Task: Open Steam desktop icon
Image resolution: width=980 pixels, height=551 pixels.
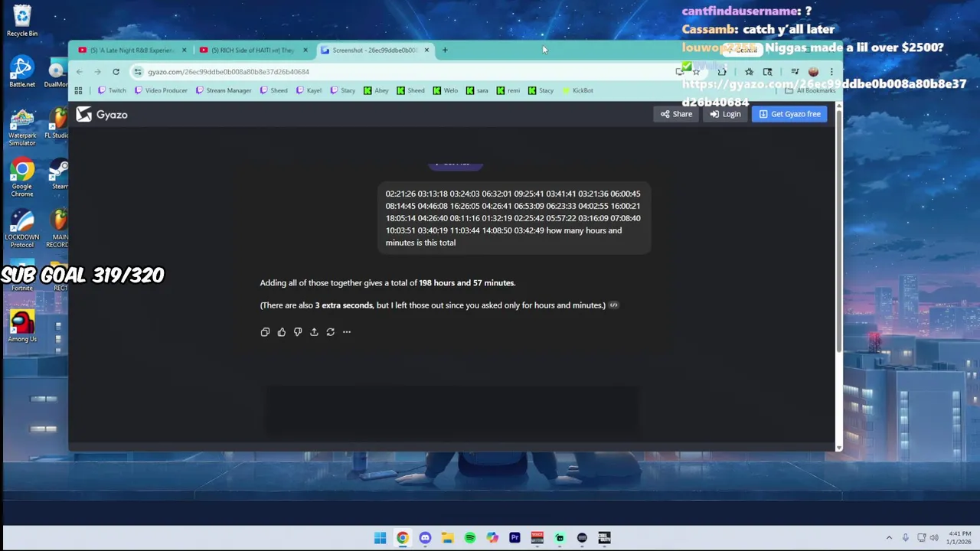Action: [60, 174]
